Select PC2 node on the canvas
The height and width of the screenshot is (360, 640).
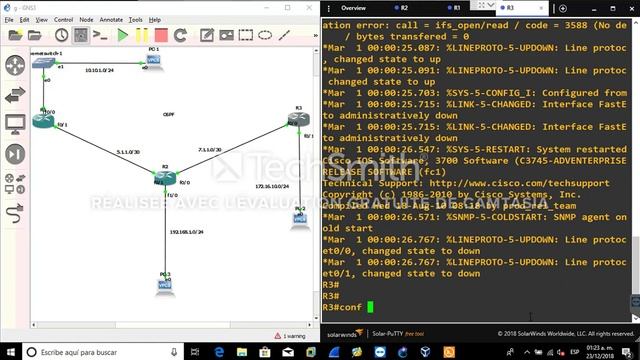pyautogui.click(x=300, y=220)
